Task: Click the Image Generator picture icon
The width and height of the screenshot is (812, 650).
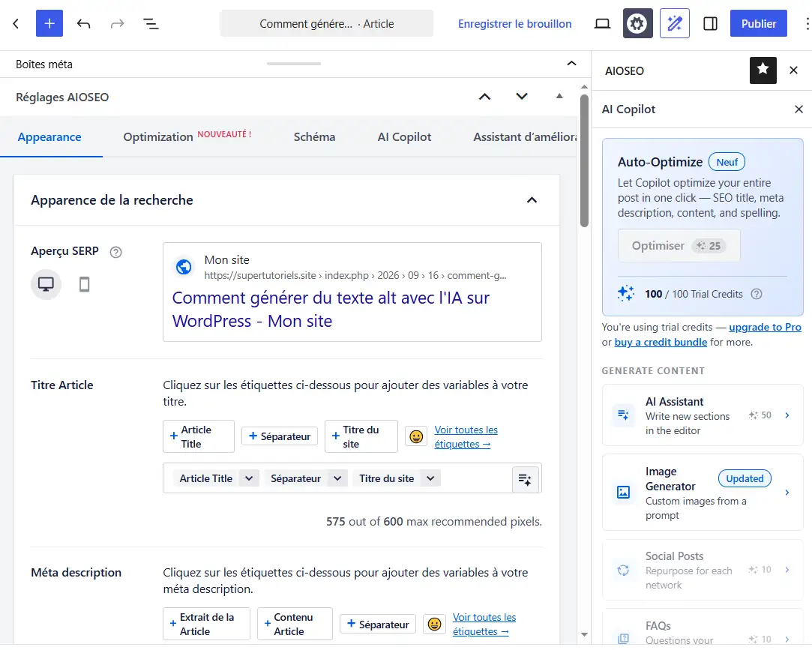Action: (x=624, y=492)
